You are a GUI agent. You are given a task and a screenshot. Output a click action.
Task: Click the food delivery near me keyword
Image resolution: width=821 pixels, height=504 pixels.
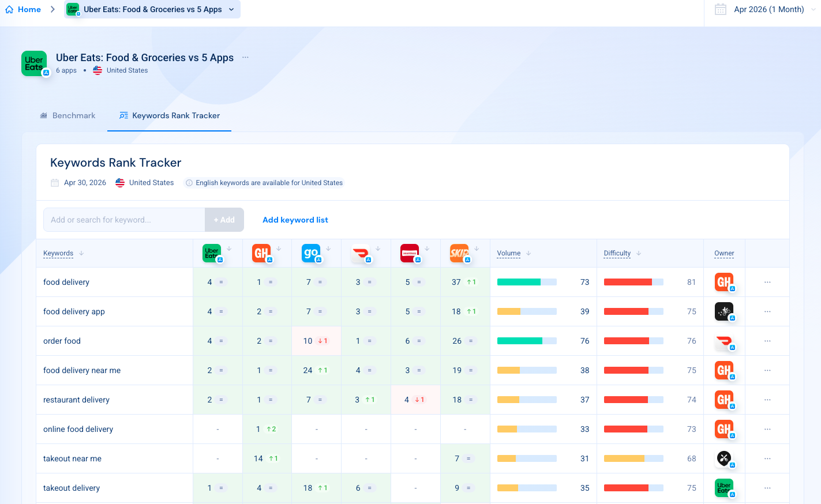[x=82, y=370]
